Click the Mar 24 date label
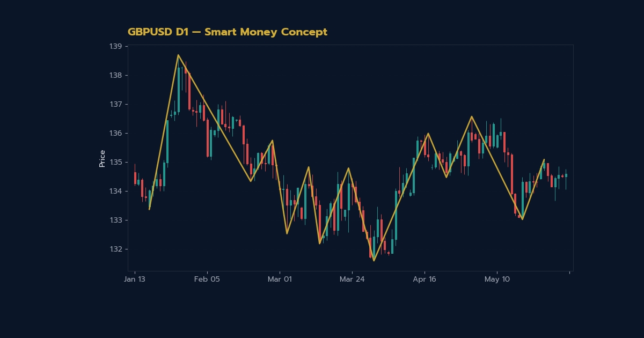644x338 pixels. [x=352, y=280]
